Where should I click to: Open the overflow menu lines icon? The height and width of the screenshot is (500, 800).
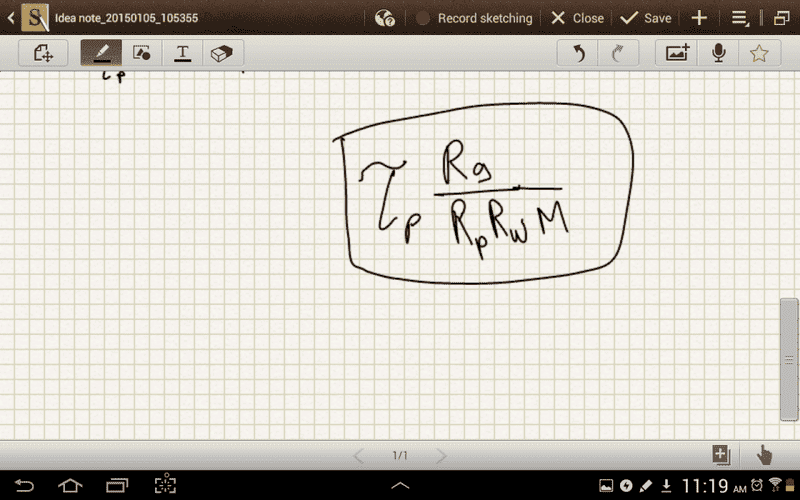click(740, 18)
